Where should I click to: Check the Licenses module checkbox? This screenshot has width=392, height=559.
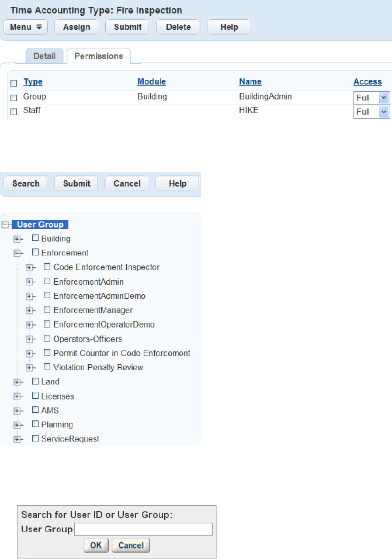pos(35,395)
